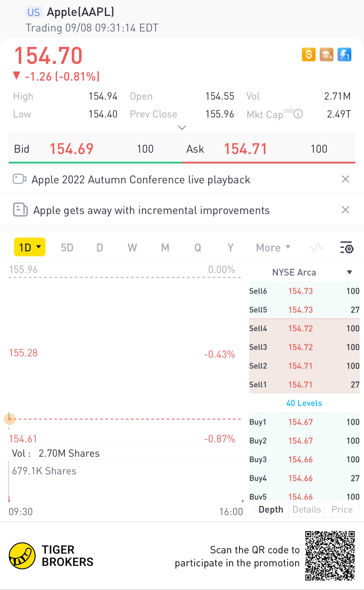Dismiss the incremental improvements news banner

(x=345, y=210)
